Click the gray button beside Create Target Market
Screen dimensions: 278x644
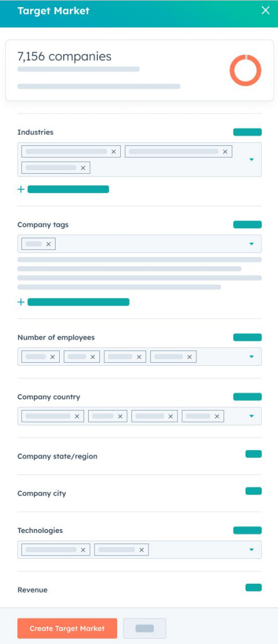coord(145,629)
